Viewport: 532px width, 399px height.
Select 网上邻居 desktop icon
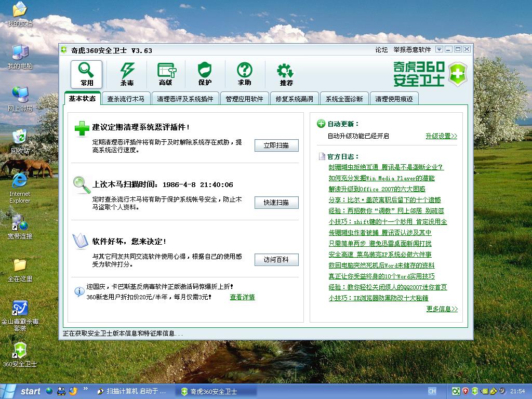(x=20, y=99)
